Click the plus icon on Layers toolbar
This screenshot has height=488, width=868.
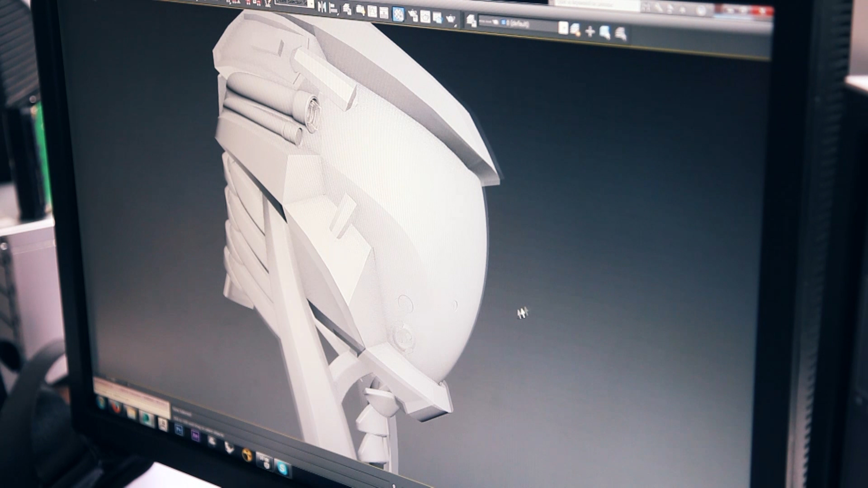(x=590, y=31)
